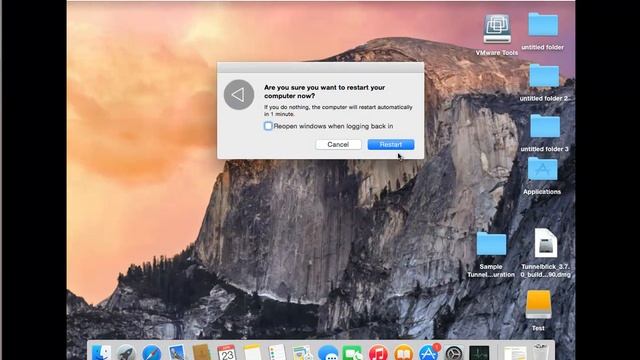Open Maps from the Dock
This screenshot has width=640, height=360.
pyautogui.click(x=302, y=353)
